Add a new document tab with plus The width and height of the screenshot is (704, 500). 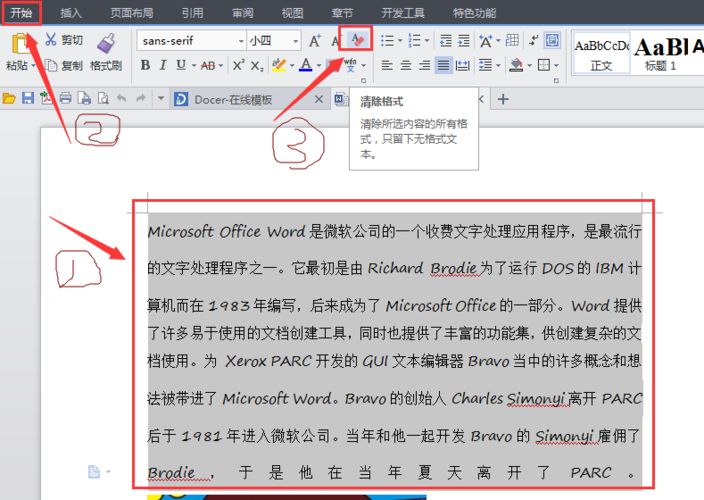503,99
